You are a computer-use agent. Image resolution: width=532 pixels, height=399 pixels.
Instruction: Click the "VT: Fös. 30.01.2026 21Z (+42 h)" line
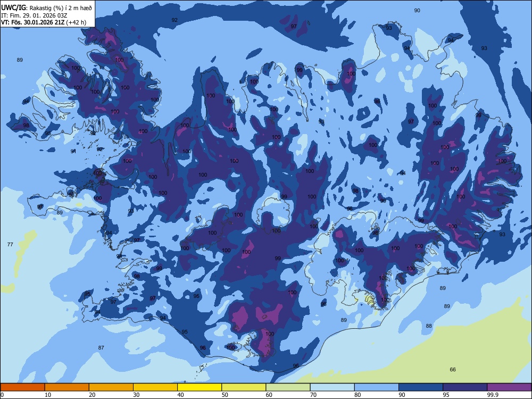tap(44, 22)
